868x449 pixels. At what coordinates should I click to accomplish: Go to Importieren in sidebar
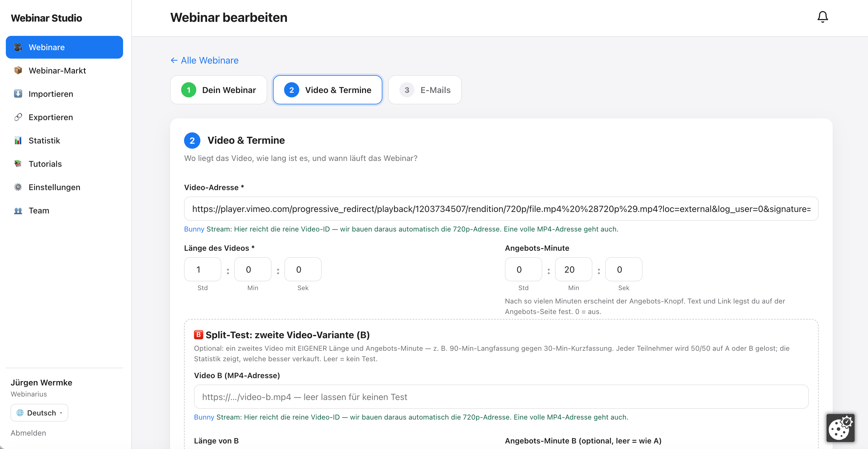64,94
